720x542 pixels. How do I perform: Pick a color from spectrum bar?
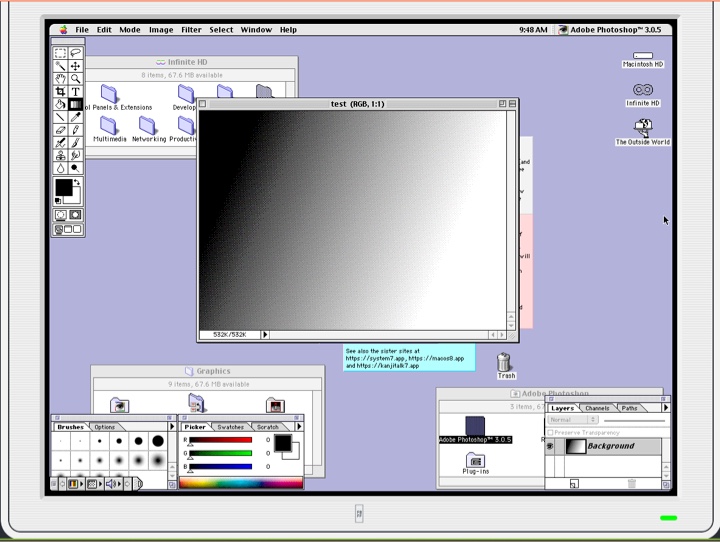(241, 483)
